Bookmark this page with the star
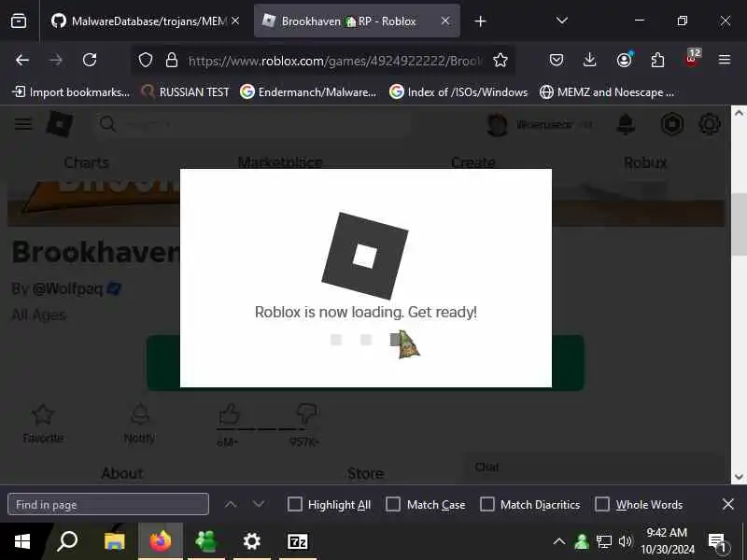The image size is (747, 560). click(x=500, y=61)
